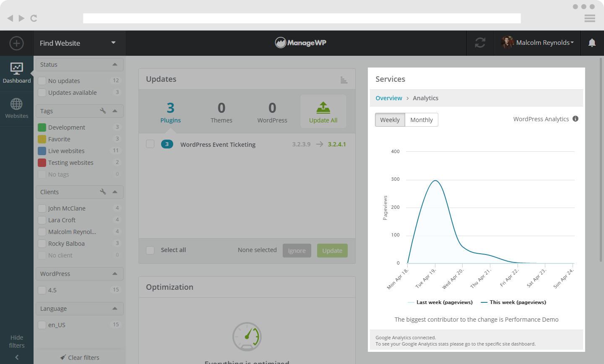Viewport: 604px width, 364px height.
Task: Select the blue Live websites tag swatch
Action: click(42, 151)
